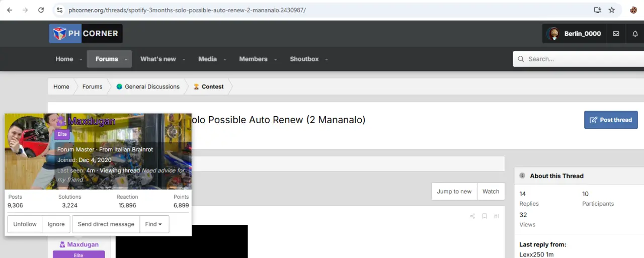Click the browser URL address bar
Screen dimensions: 644x258
(x=322, y=10)
